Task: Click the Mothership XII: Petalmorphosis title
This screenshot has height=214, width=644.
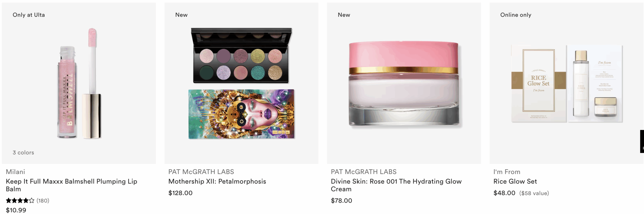Action: coord(217,181)
